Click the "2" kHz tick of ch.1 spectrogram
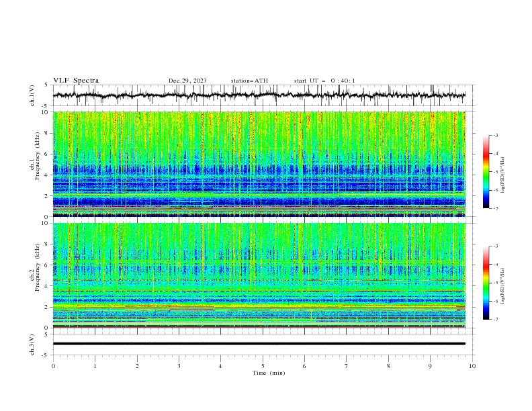Image resolution: width=532 pixels, height=411 pixels. pyautogui.click(x=48, y=196)
